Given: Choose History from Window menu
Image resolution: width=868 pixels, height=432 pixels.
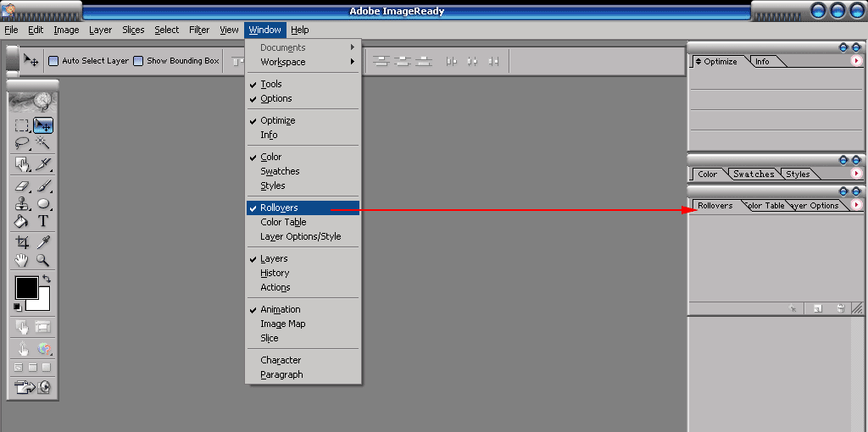Looking at the screenshot, I should (x=303, y=273).
